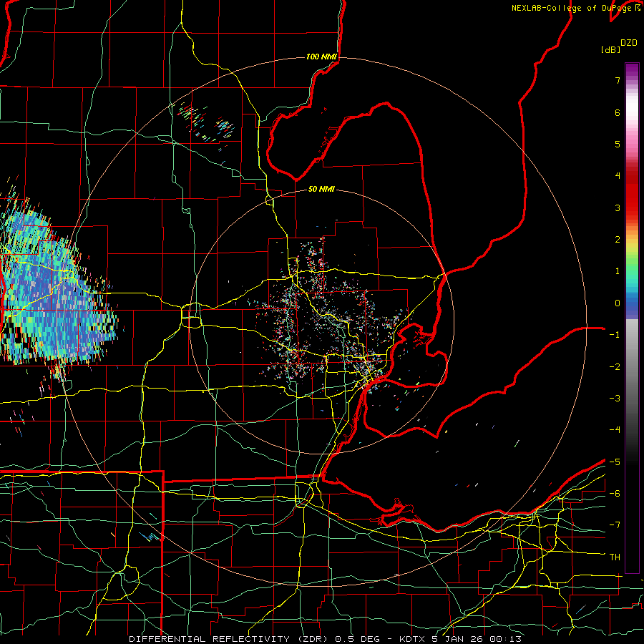Viewport: 644px width, 644px height.
Task: Select the 6 value on color scale
Action: [x=618, y=112]
